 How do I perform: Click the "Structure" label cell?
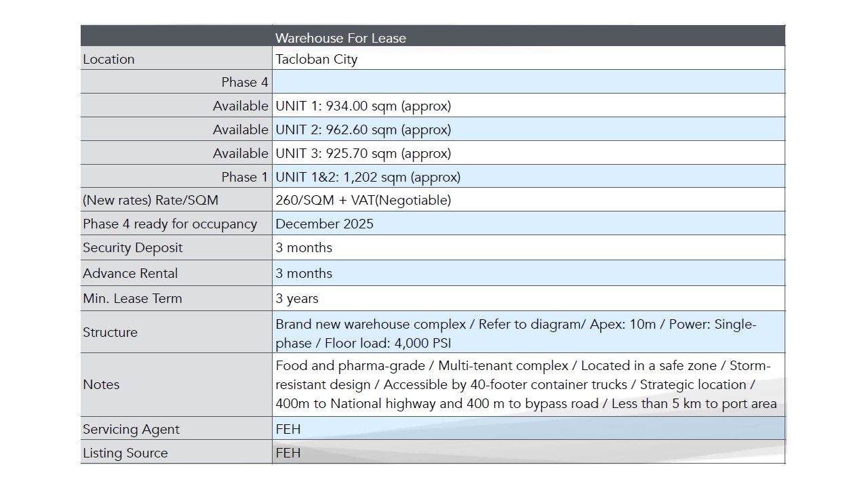[x=110, y=332]
